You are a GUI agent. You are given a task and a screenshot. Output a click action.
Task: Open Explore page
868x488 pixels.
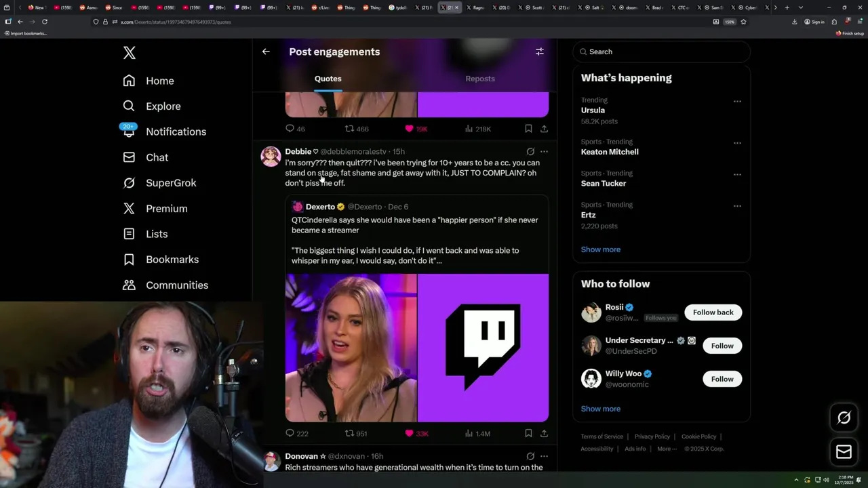tap(163, 106)
